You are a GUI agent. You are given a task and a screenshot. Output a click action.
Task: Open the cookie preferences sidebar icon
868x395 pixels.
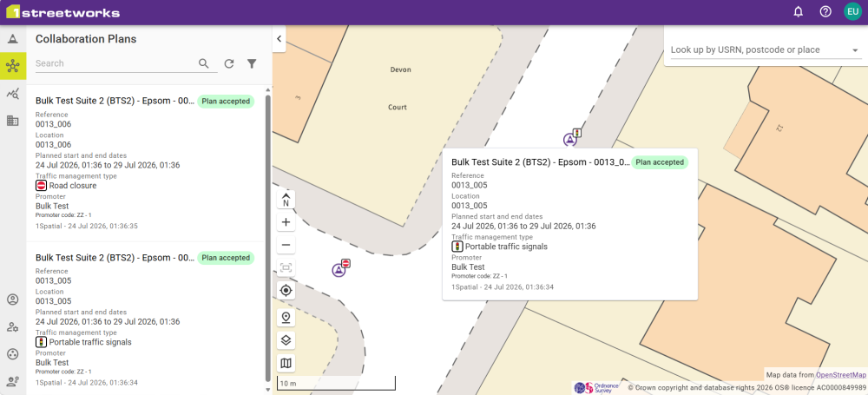pyautogui.click(x=13, y=354)
